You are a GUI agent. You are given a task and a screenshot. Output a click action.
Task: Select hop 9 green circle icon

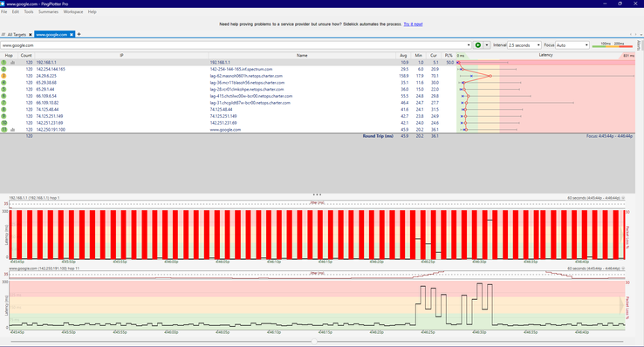[x=3, y=116]
